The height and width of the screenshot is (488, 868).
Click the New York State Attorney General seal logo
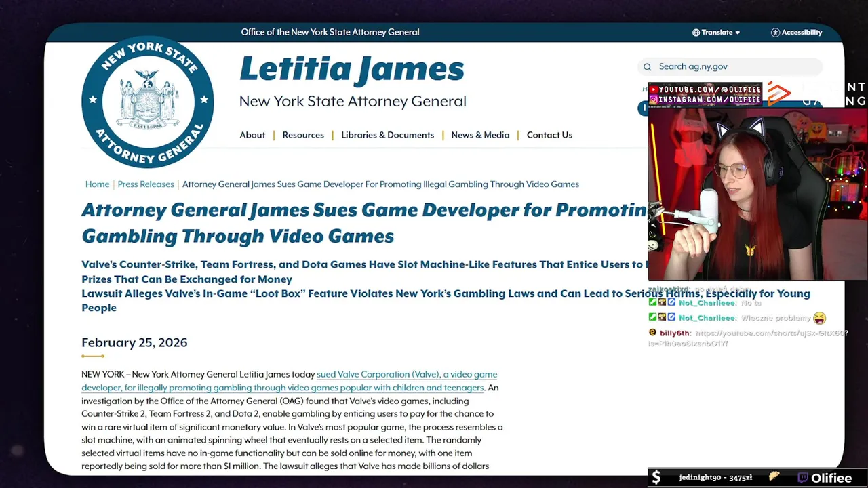148,102
